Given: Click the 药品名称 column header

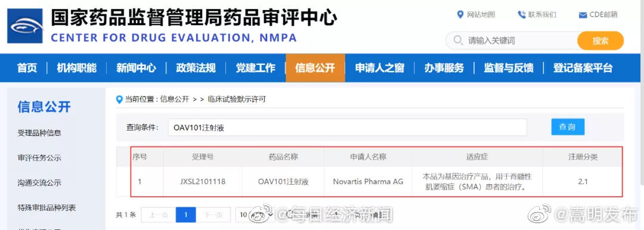Looking at the screenshot, I should point(283,157).
